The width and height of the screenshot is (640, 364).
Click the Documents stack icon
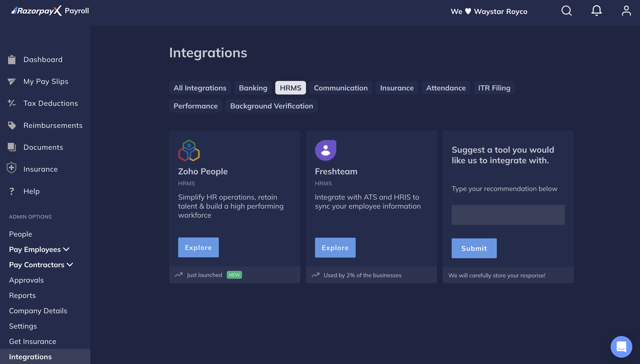click(x=12, y=147)
